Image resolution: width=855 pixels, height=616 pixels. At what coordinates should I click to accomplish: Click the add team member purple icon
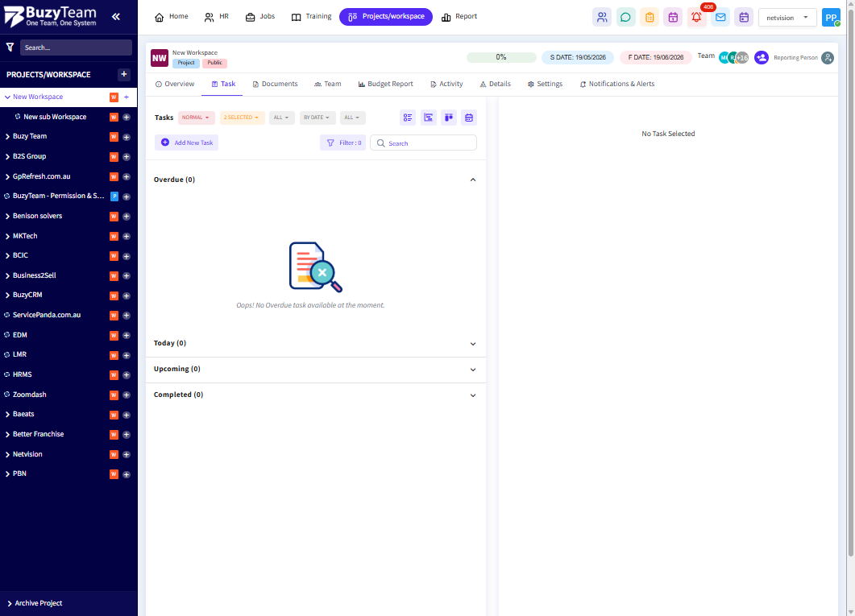coord(762,57)
